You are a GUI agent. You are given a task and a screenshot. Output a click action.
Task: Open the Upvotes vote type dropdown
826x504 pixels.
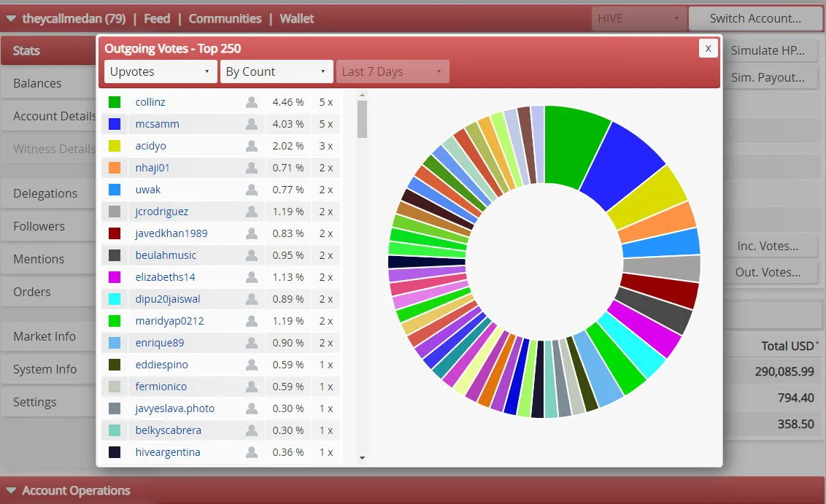pyautogui.click(x=161, y=71)
